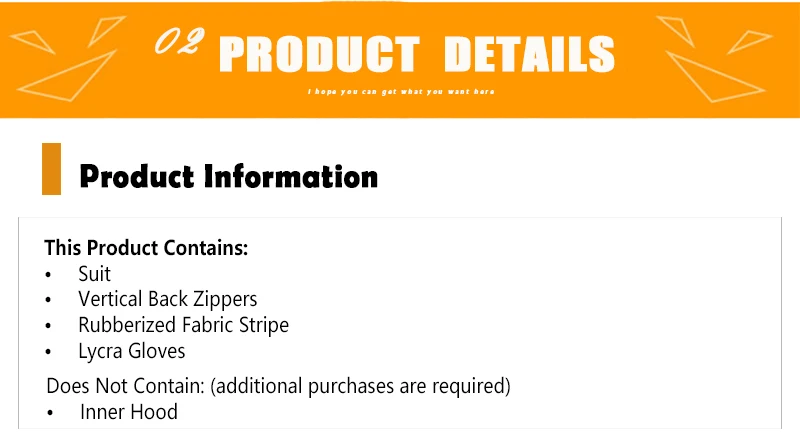
Task: Click the PRODUCT DETAILS banner heading
Action: click(417, 54)
